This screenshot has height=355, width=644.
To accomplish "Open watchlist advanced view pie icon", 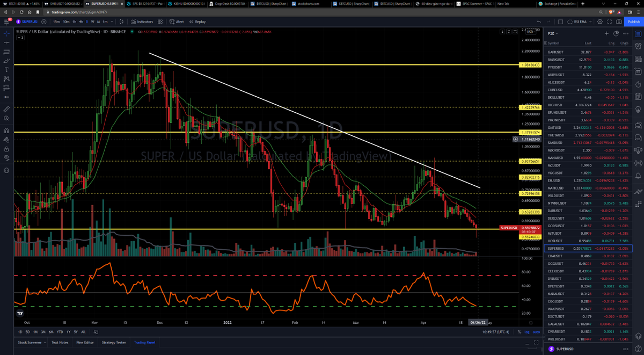I will pyautogui.click(x=616, y=33).
